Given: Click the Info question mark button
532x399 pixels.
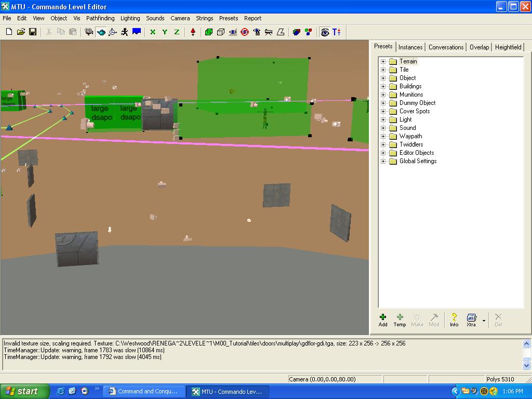Looking at the screenshot, I should coord(454,320).
